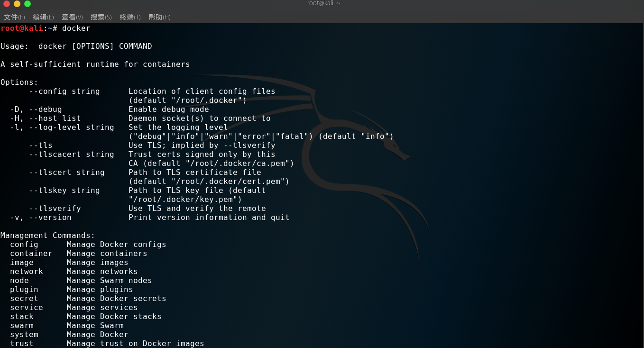Click the --tlsverify option line

pos(55,208)
